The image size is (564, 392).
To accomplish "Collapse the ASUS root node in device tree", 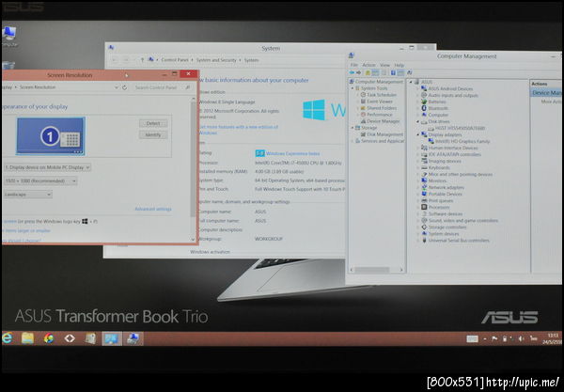I will click(411, 82).
